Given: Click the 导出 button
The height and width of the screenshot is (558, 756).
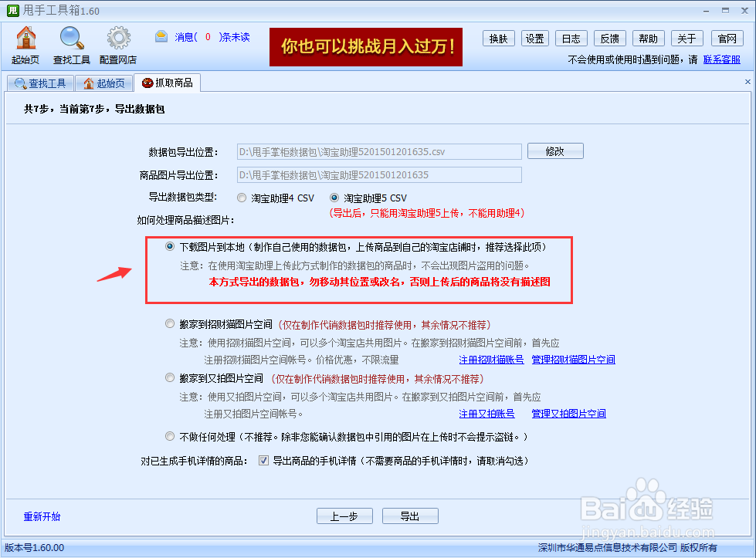Looking at the screenshot, I should tap(410, 516).
